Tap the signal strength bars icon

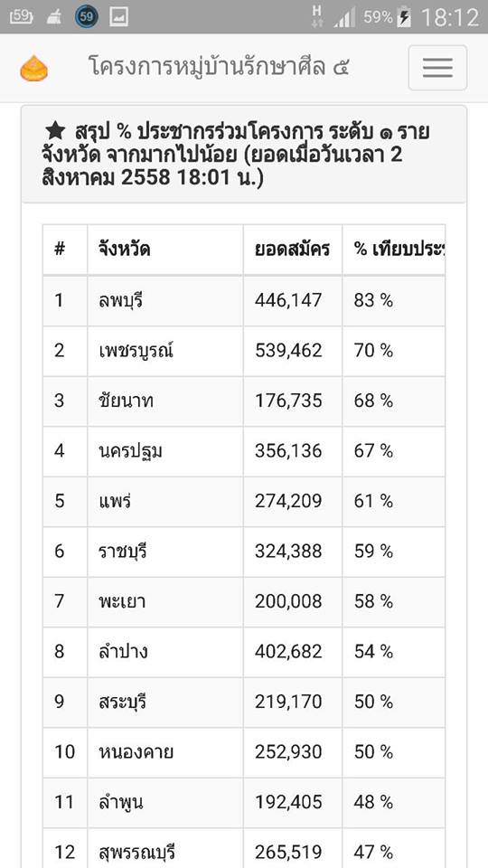[x=344, y=18]
